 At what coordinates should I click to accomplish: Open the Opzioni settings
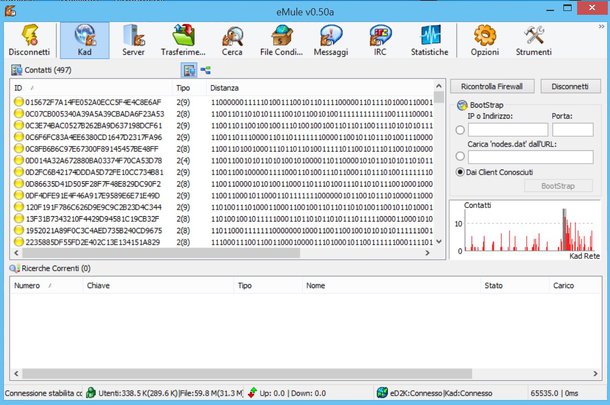click(485, 40)
